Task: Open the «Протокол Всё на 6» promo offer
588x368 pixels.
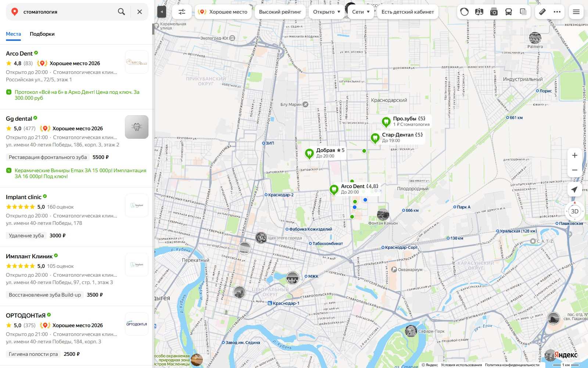Action: 77,95
